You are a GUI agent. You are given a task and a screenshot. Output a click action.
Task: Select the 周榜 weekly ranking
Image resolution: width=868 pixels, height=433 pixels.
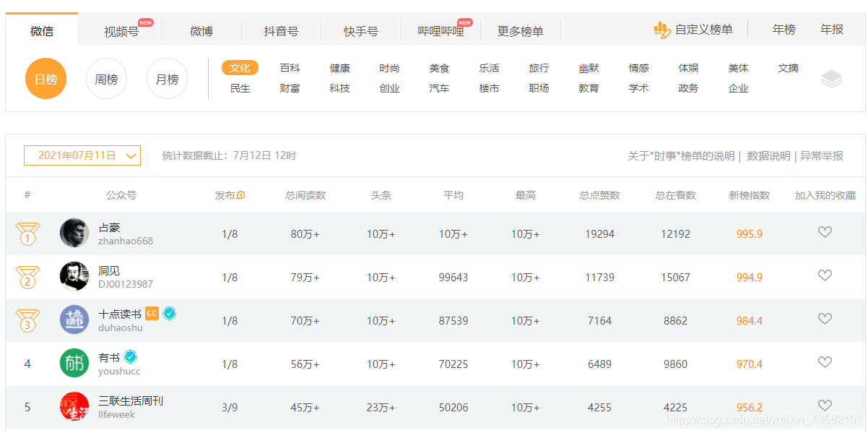106,79
